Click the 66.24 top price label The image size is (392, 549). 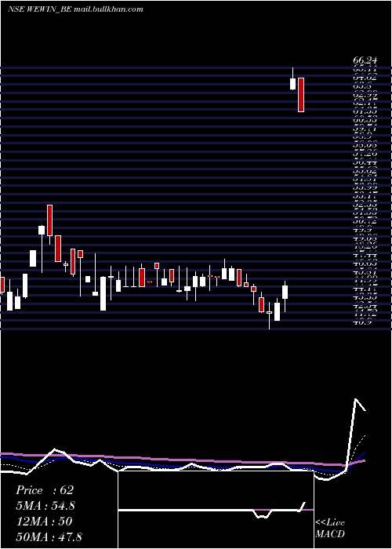coord(365,61)
